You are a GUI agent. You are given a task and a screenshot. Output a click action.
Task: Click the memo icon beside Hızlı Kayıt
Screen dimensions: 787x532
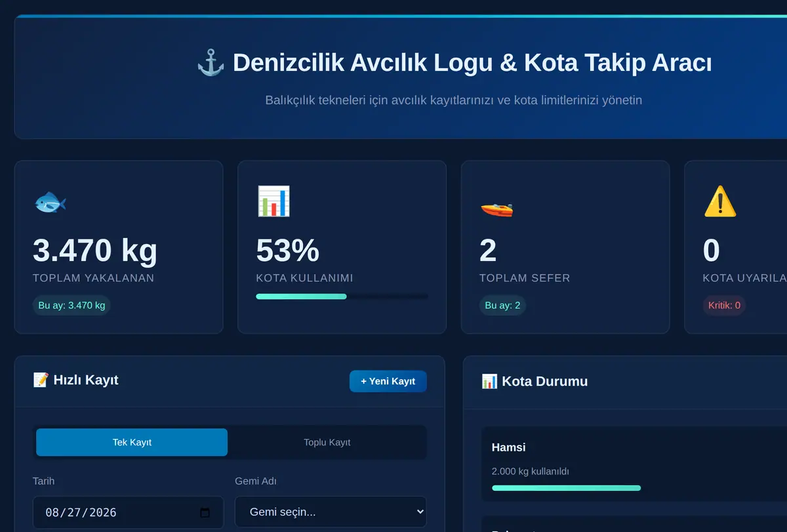pyautogui.click(x=41, y=379)
